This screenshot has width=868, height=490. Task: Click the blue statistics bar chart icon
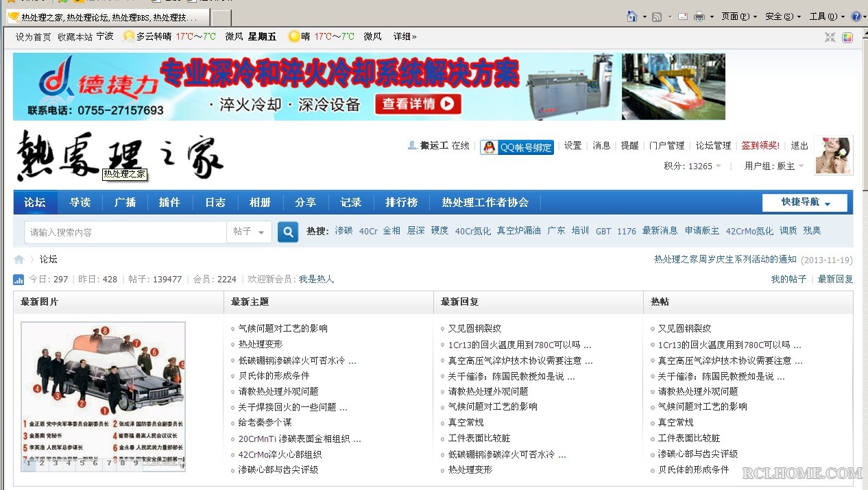click(19, 280)
